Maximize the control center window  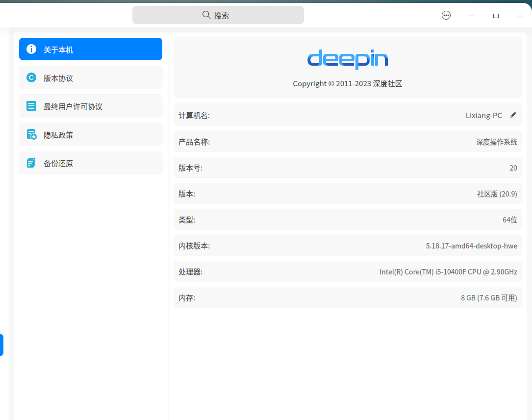pos(496,16)
